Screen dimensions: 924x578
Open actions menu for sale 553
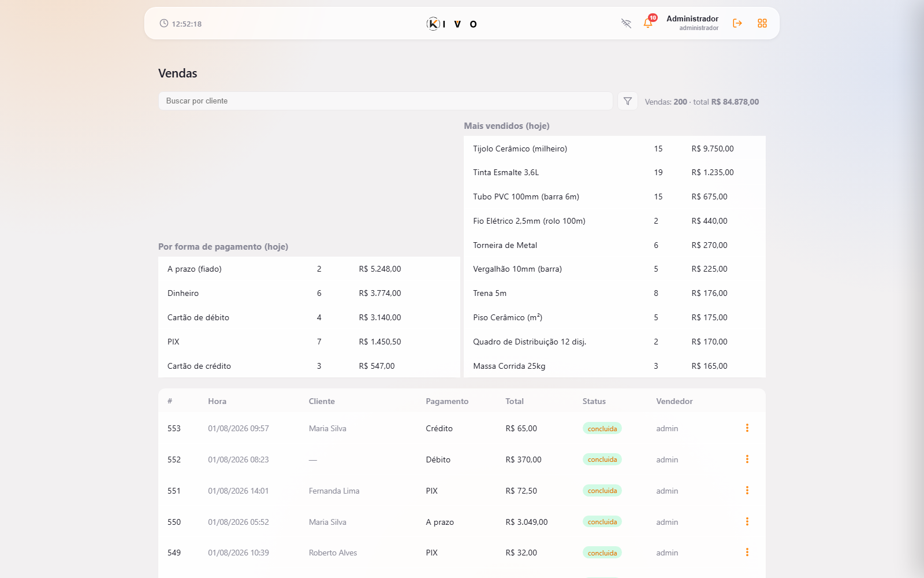[747, 428]
